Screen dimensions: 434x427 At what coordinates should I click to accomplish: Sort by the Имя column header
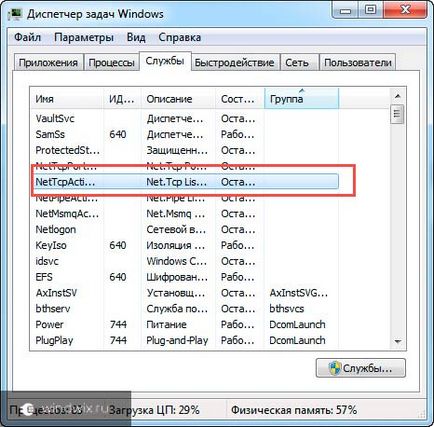[x=66, y=99]
